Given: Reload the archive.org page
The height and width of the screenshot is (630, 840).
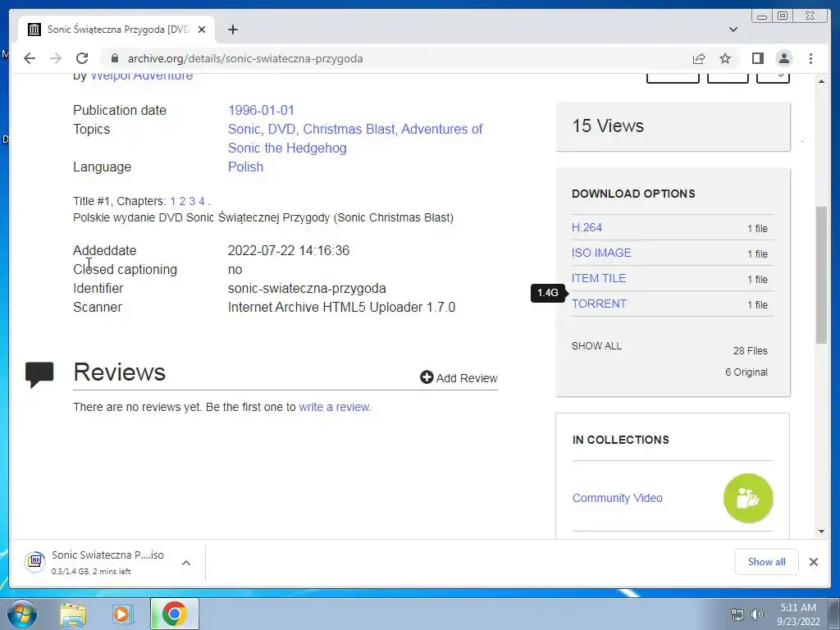Looking at the screenshot, I should [x=82, y=58].
